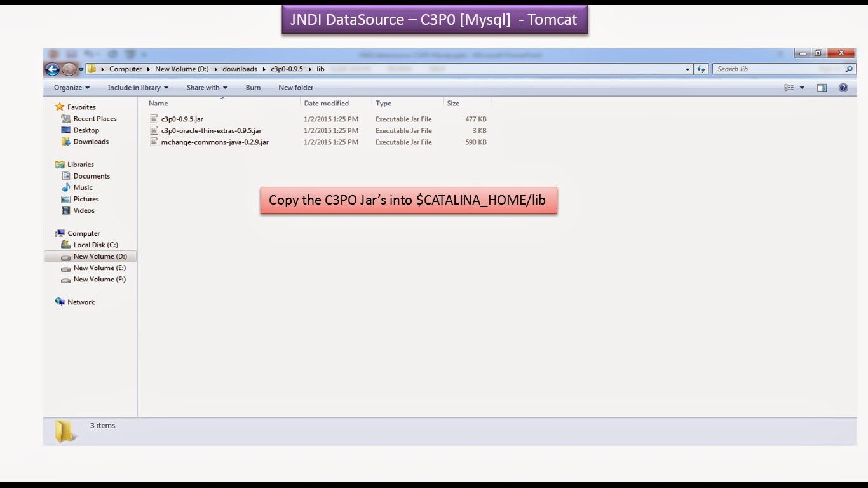Open New Volume (E:) in the sidebar

tap(99, 268)
